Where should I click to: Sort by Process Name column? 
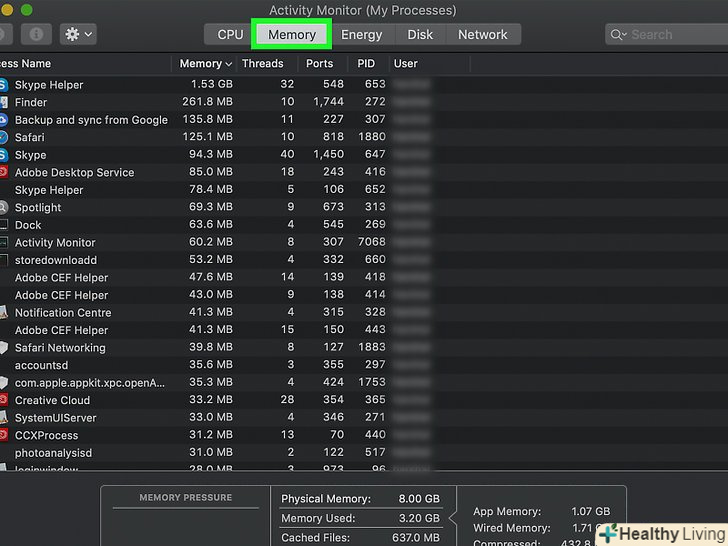pyautogui.click(x=26, y=64)
